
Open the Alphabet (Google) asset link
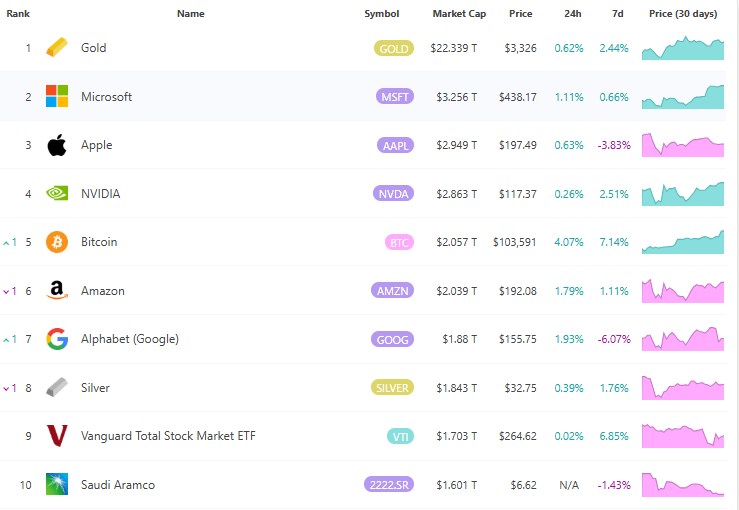[x=130, y=339]
